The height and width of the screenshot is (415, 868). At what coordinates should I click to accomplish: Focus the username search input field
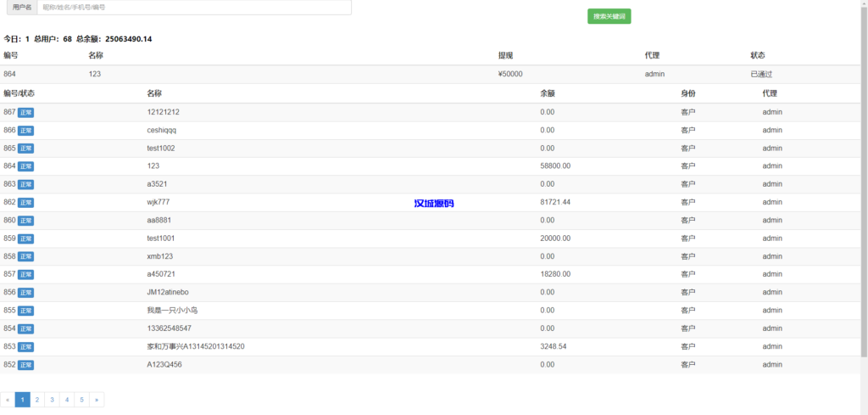tap(193, 7)
